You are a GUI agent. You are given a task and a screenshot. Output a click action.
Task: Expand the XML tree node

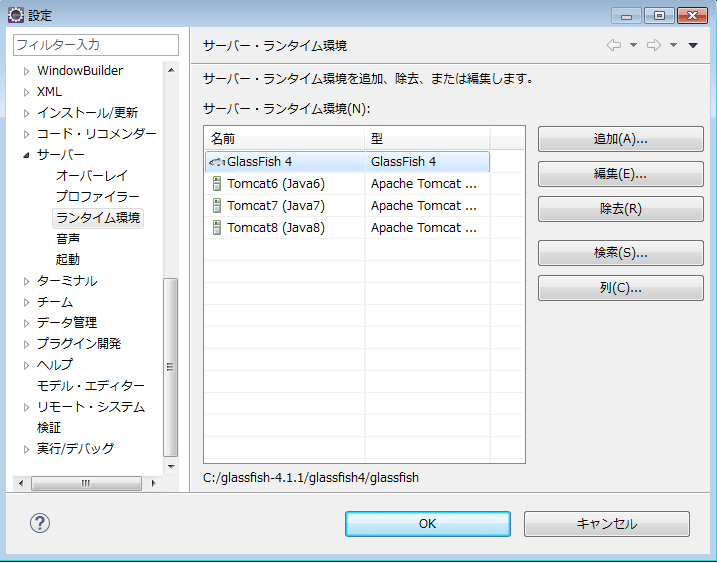pos(26,92)
